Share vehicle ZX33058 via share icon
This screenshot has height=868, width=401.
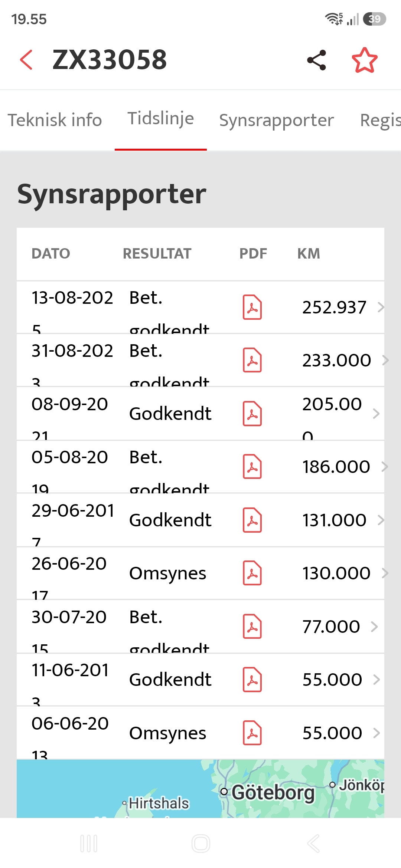317,60
